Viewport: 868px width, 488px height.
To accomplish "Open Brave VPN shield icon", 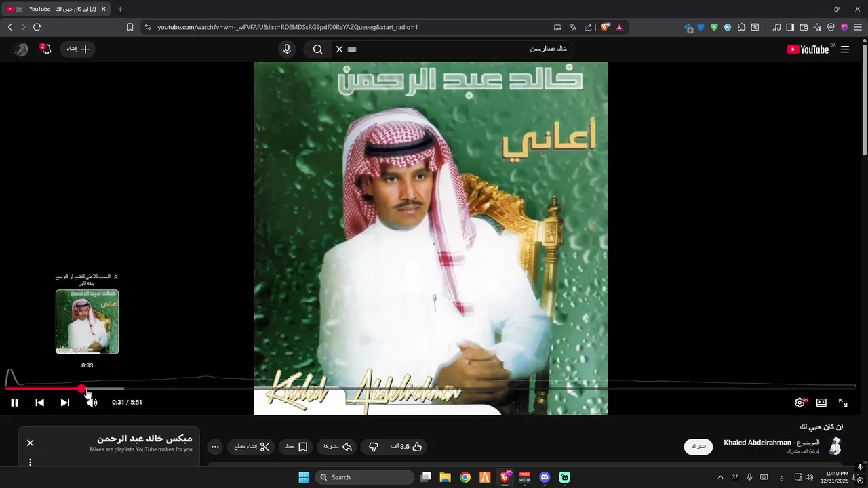I will pos(831,27).
